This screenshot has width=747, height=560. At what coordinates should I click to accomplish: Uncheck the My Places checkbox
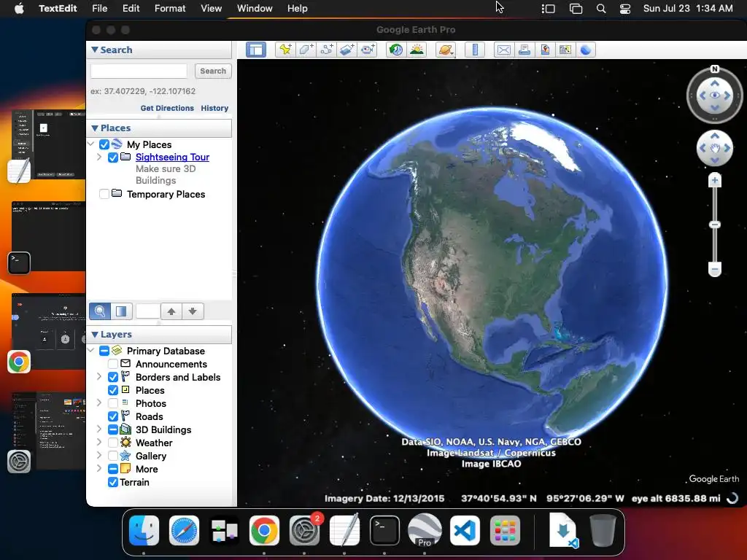[104, 144]
